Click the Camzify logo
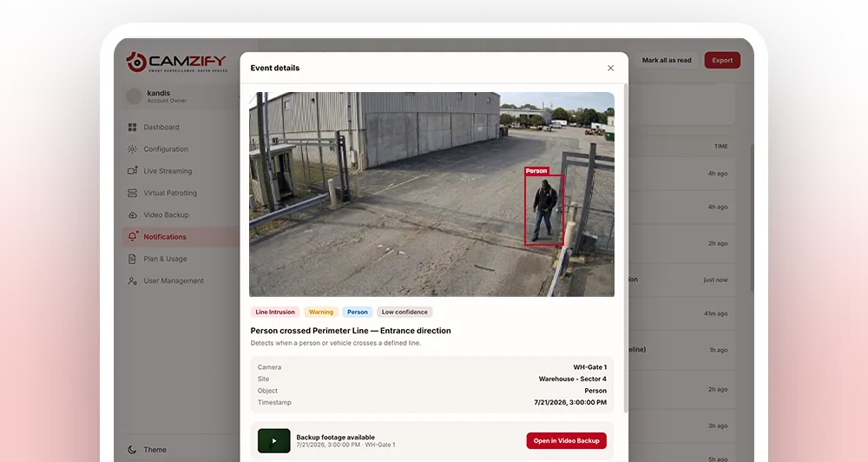This screenshot has width=868, height=462. pyautogui.click(x=176, y=62)
